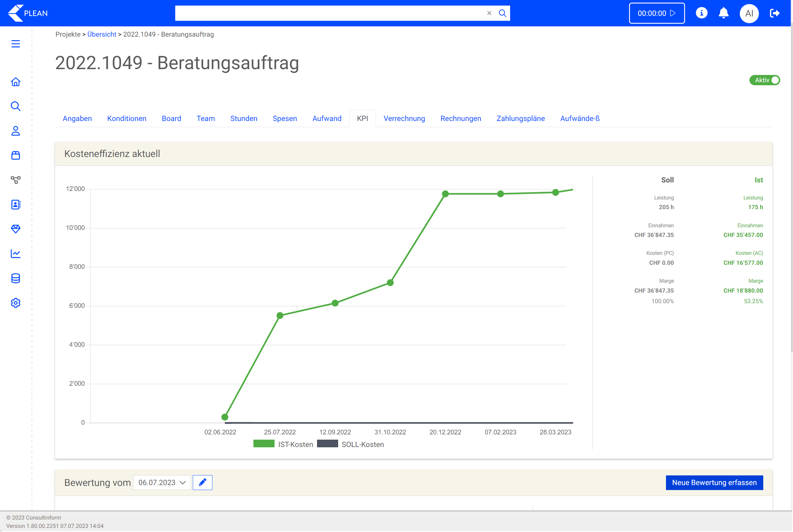Click the logout icon in header
793x532 pixels.
(775, 13)
